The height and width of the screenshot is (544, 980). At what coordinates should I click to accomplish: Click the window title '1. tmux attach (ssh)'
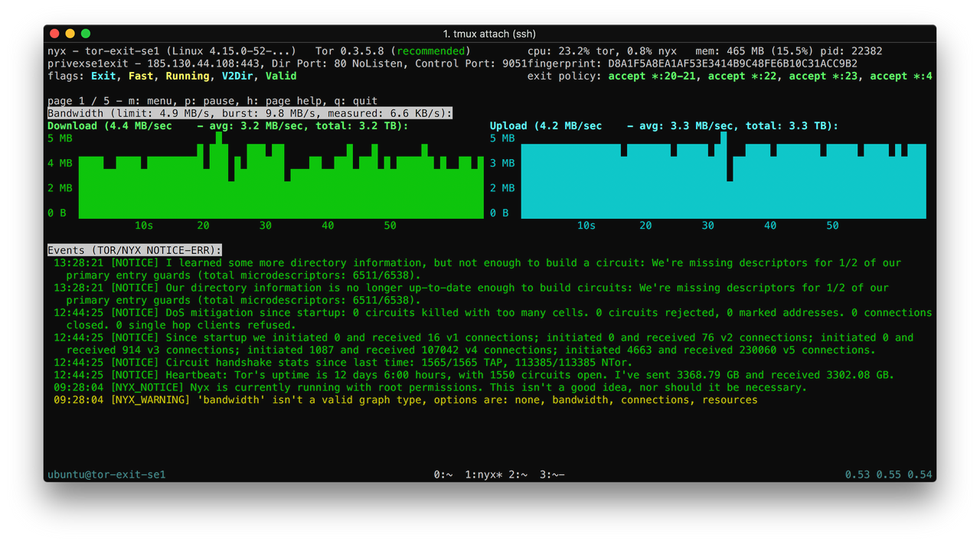coord(489,34)
